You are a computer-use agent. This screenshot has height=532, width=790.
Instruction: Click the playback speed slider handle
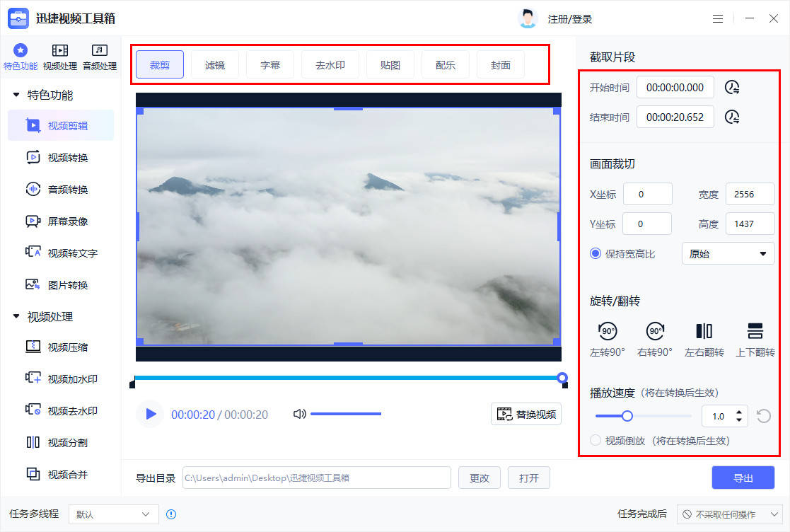(627, 416)
